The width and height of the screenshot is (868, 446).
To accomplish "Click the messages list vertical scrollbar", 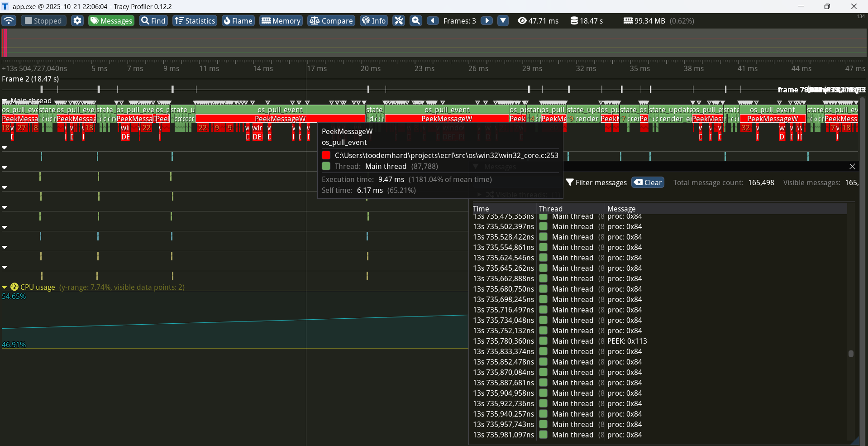I will pyautogui.click(x=851, y=354).
